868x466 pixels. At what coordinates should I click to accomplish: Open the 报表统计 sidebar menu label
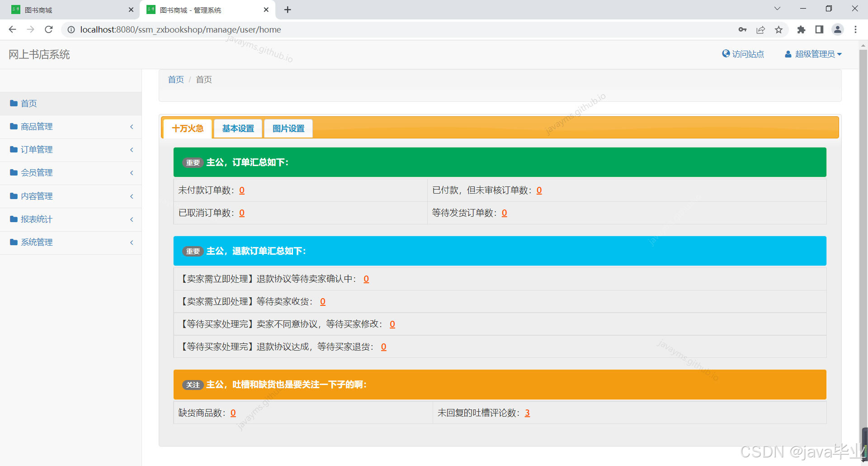[x=37, y=219]
